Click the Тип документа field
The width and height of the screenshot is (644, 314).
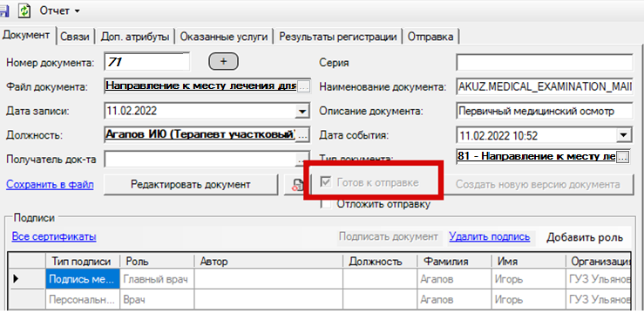(x=536, y=157)
